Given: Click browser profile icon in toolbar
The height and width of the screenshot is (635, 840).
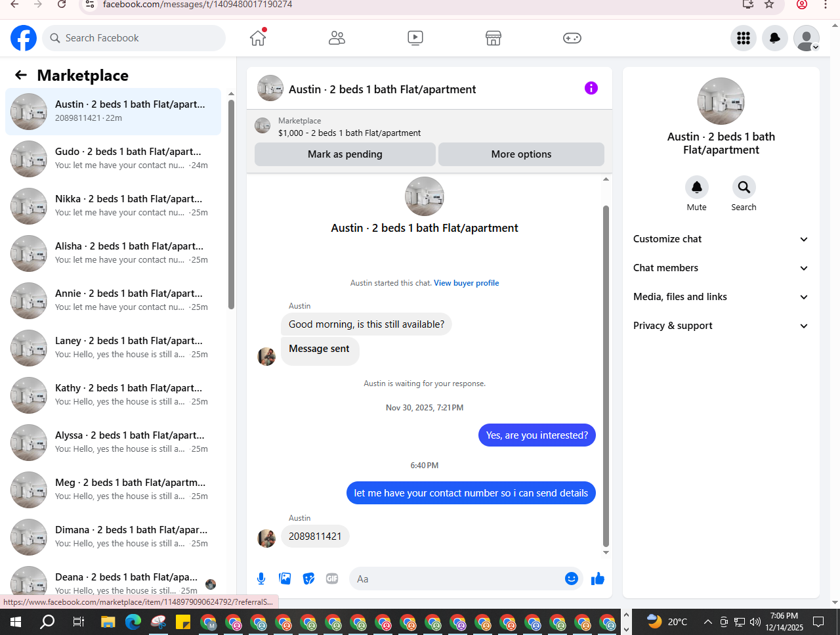Looking at the screenshot, I should click(802, 5).
